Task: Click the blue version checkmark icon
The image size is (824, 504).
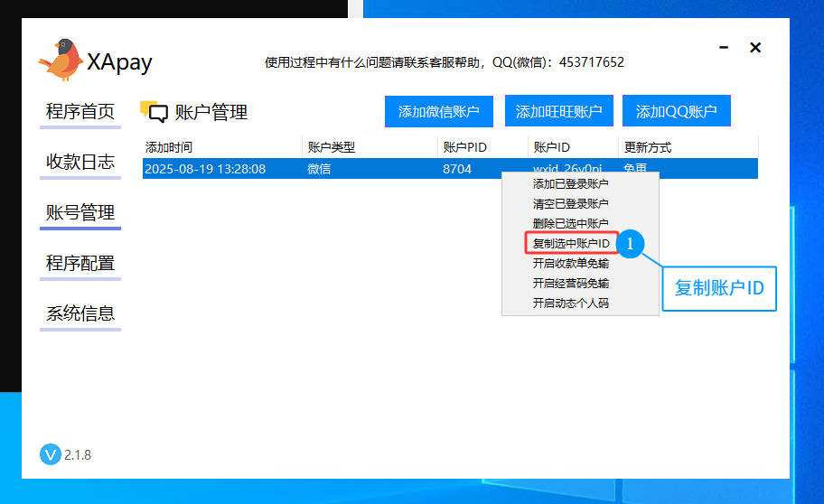Action: pyautogui.click(x=51, y=454)
